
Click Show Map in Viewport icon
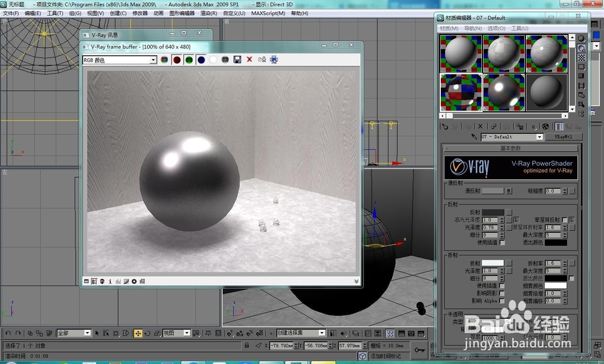click(x=545, y=126)
